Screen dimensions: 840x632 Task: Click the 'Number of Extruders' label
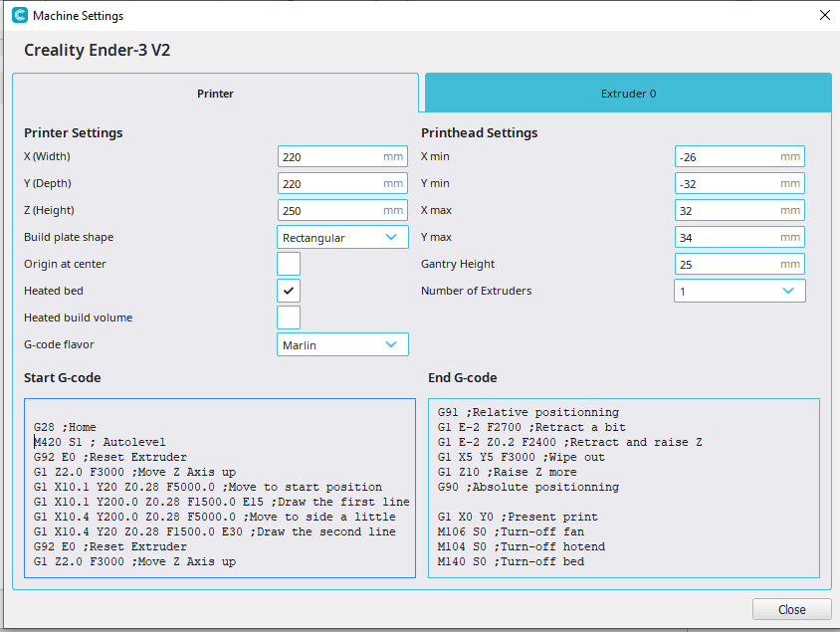point(477,291)
